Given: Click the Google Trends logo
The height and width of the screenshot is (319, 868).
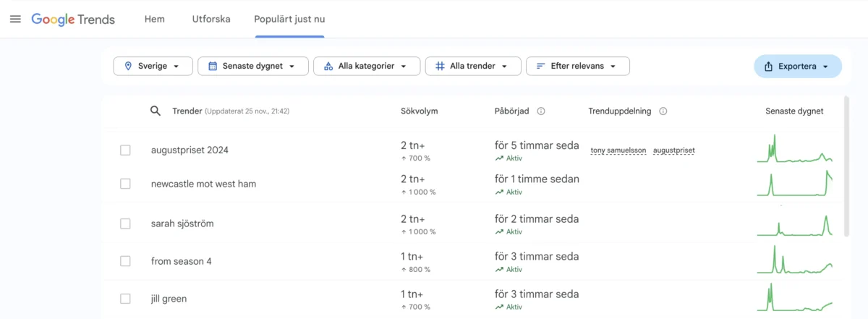Looking at the screenshot, I should click(x=73, y=20).
